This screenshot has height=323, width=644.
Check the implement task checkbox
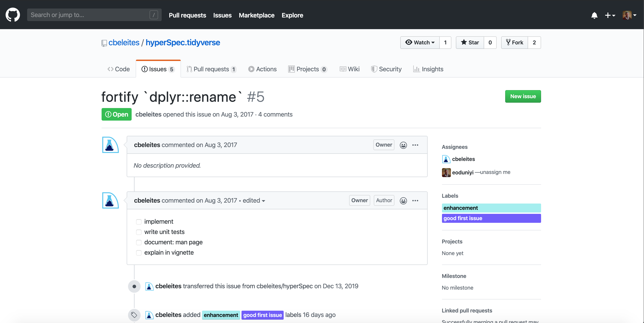139,222
